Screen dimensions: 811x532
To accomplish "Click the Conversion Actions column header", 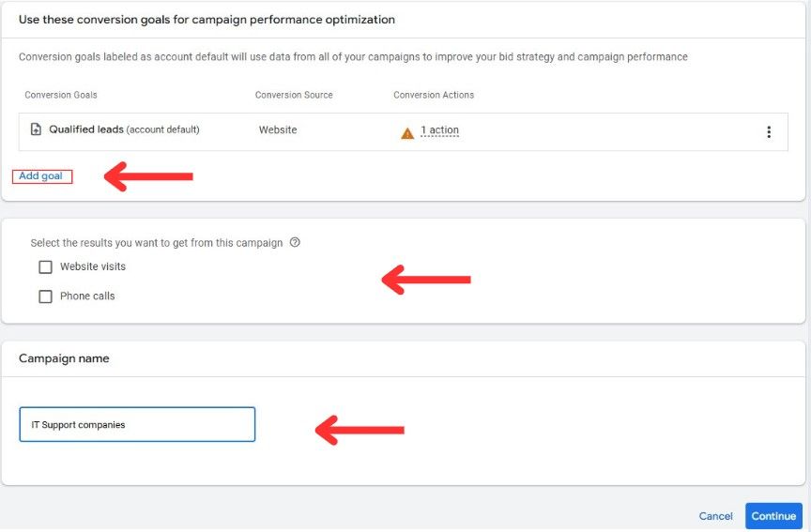I will coord(434,95).
